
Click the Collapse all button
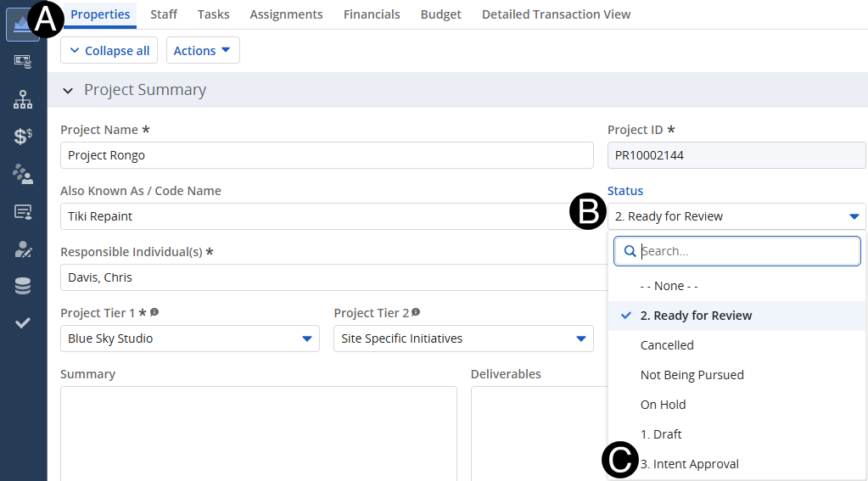(x=109, y=51)
